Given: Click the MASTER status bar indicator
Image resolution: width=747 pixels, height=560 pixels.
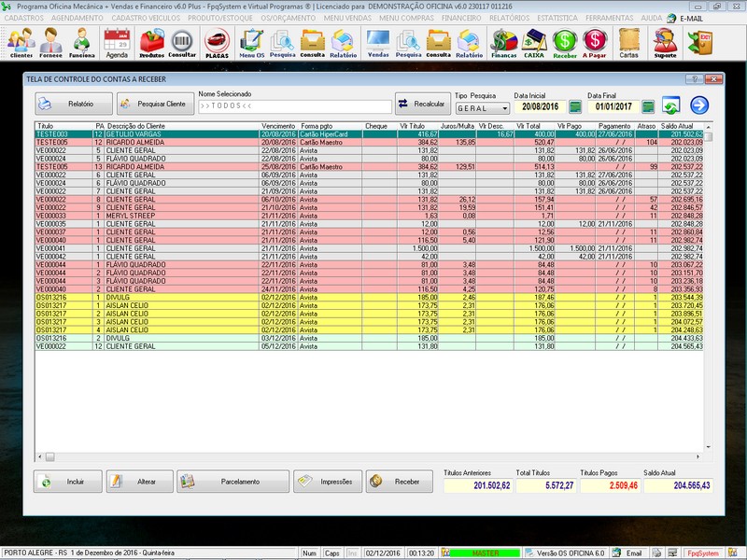Looking at the screenshot, I should coord(485,553).
